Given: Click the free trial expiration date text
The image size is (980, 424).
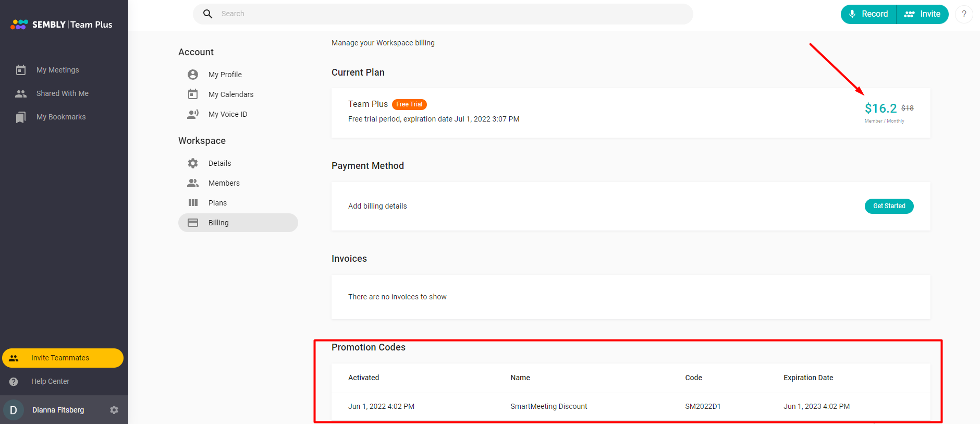Looking at the screenshot, I should (434, 119).
